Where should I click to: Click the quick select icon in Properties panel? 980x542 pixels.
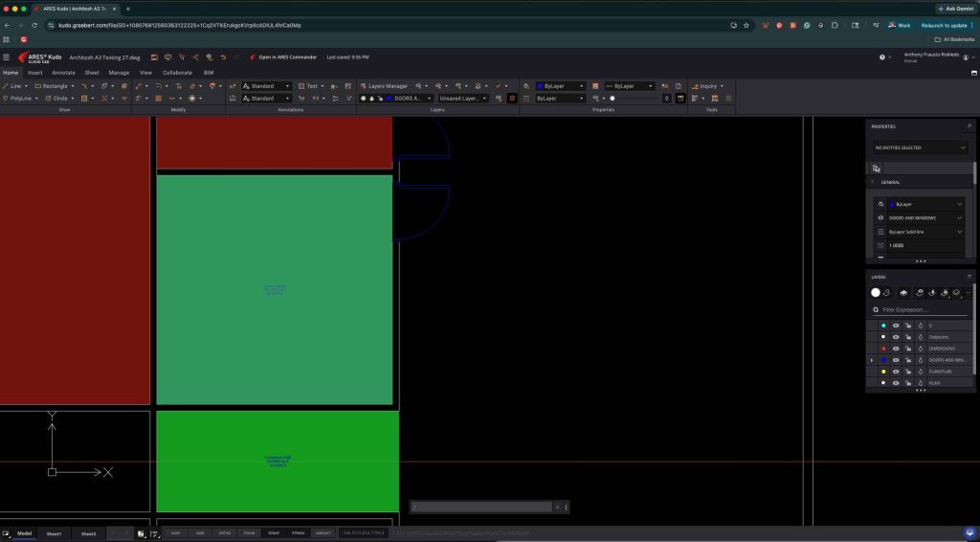(877, 169)
